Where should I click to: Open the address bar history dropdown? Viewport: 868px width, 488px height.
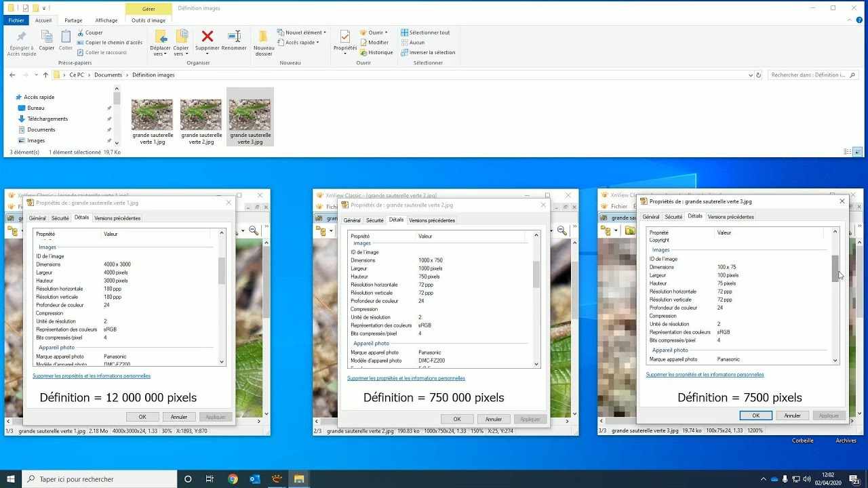pyautogui.click(x=750, y=75)
